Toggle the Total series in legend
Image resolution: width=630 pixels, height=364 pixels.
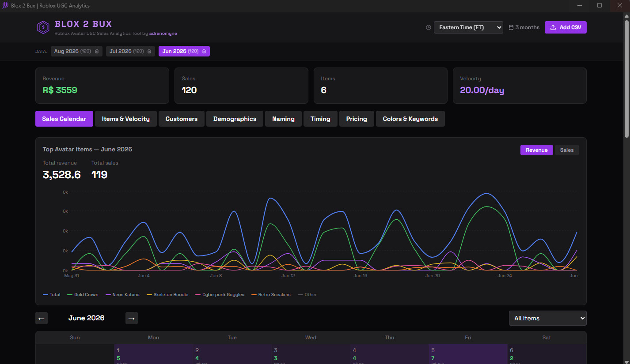coord(52,295)
